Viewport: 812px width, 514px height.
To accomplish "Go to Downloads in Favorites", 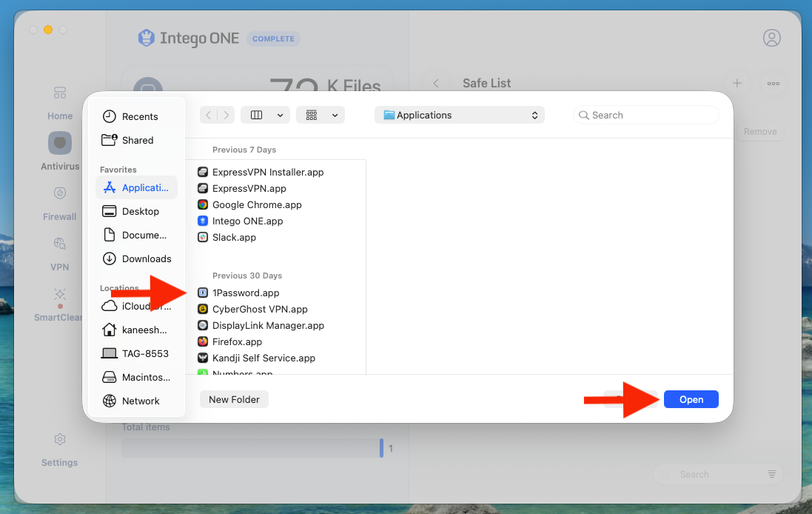I will coord(137,258).
